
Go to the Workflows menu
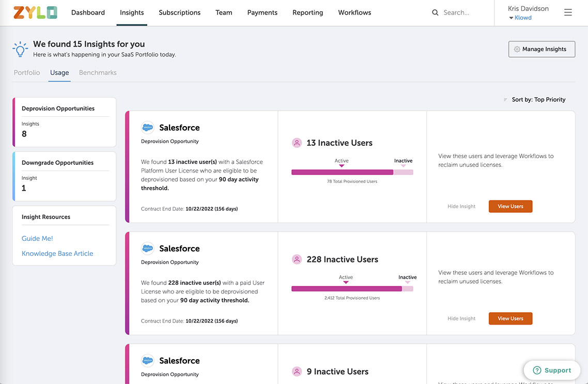click(354, 12)
